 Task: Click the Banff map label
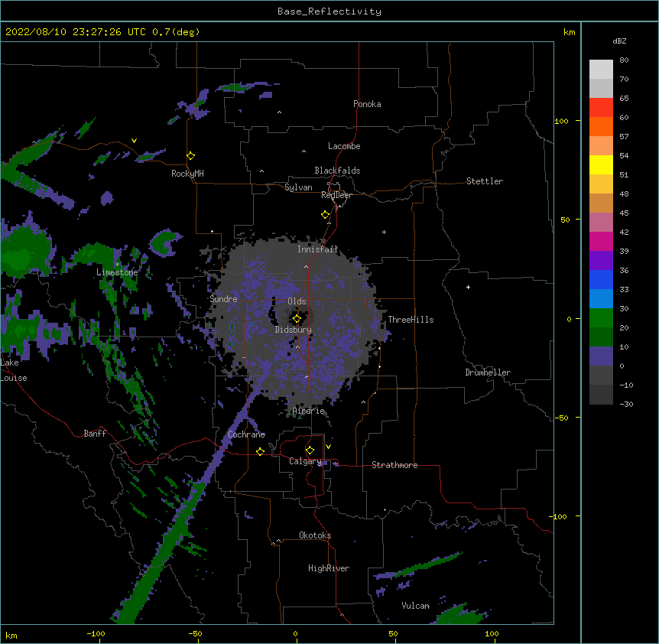click(x=95, y=434)
